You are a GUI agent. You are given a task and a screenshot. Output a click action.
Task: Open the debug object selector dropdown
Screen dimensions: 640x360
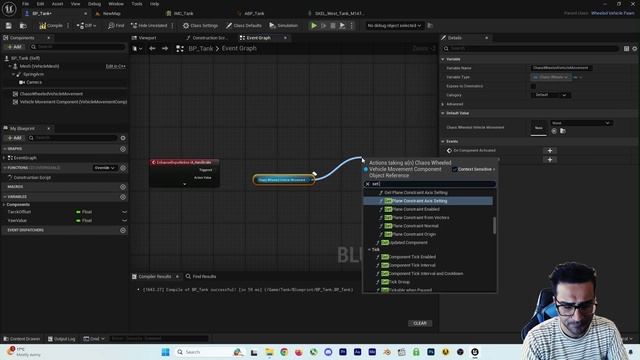[x=394, y=26]
